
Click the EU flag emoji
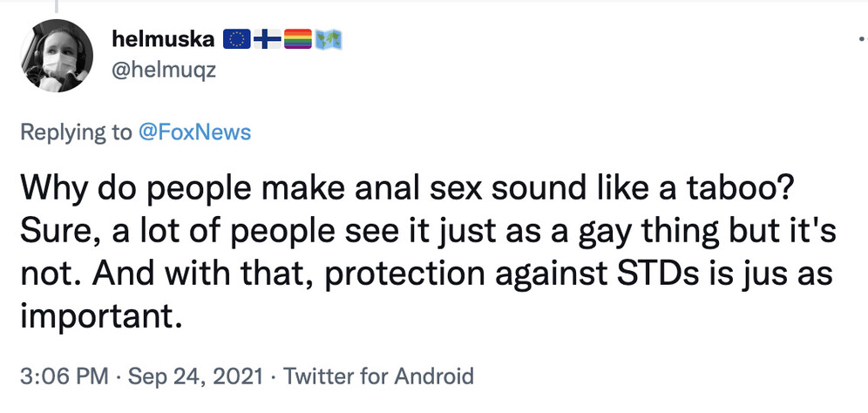[x=237, y=39]
